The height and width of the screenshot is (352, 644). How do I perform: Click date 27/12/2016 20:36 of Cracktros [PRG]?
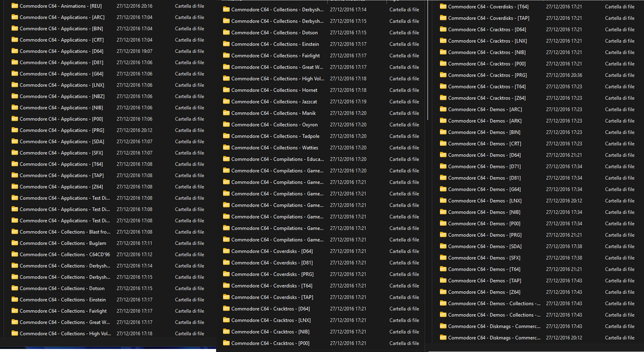tap(564, 75)
